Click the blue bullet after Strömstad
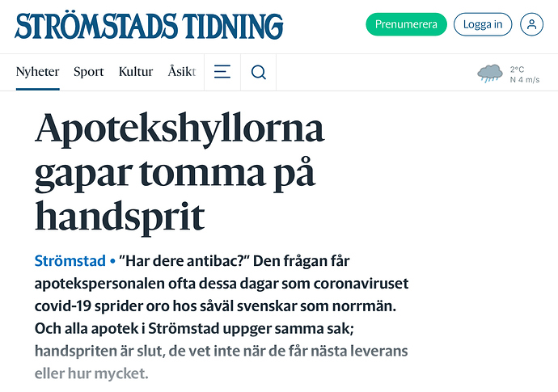Viewport: 558px width, 392px height. pos(112,261)
